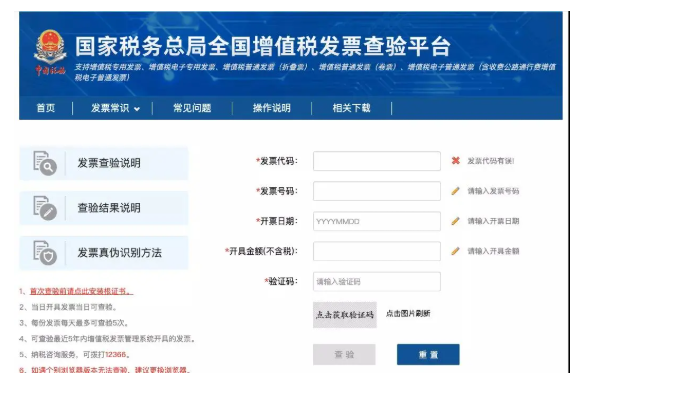
Task: Click the 重置 reset button
Action: coord(428,354)
